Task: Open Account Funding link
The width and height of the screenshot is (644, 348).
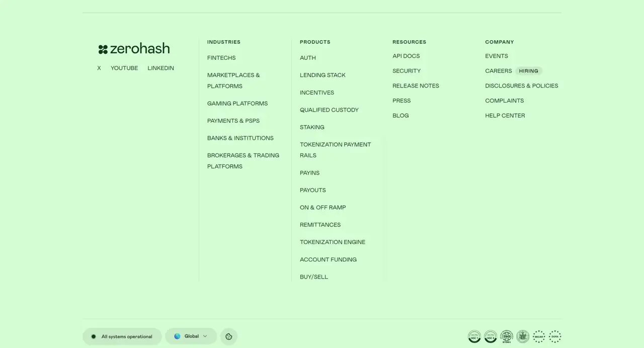Action: [x=328, y=259]
